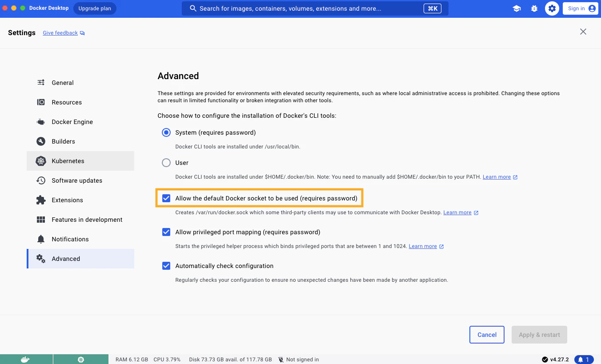Click the Software updates clock icon

[x=41, y=180]
